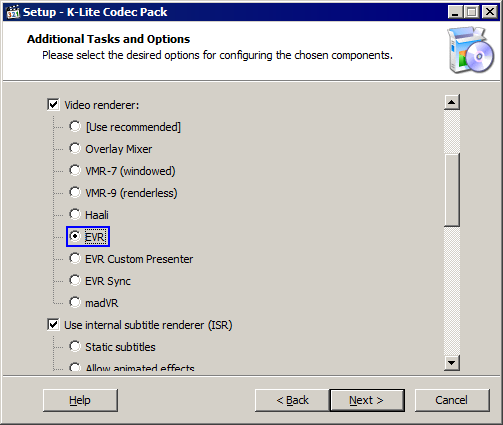This screenshot has width=503, height=425.
Task: Pick the Haali renderer option
Action: 75,215
